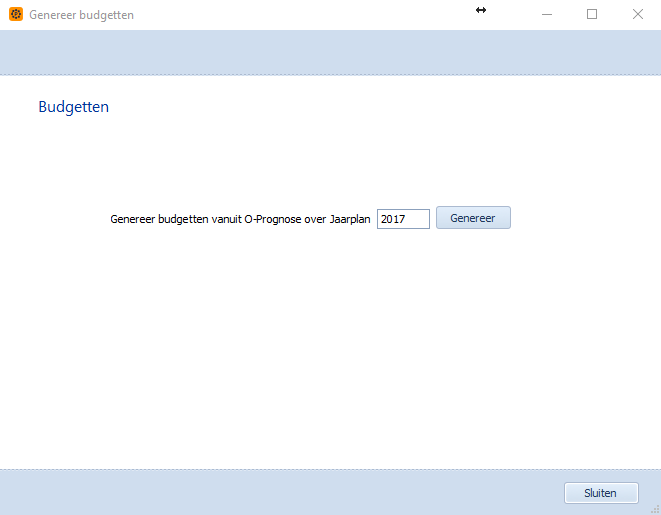The width and height of the screenshot is (661, 515).
Task: Click the window resize grip in corner
Action: click(x=656, y=510)
